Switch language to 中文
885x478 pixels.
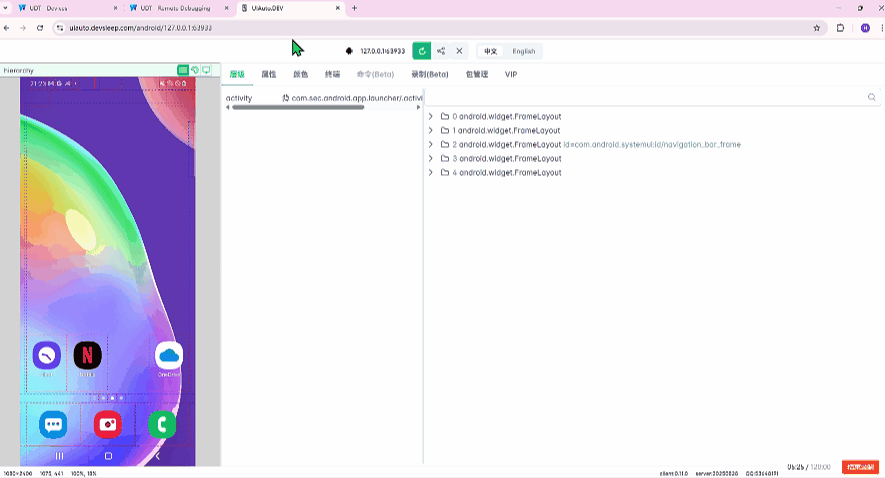click(490, 51)
